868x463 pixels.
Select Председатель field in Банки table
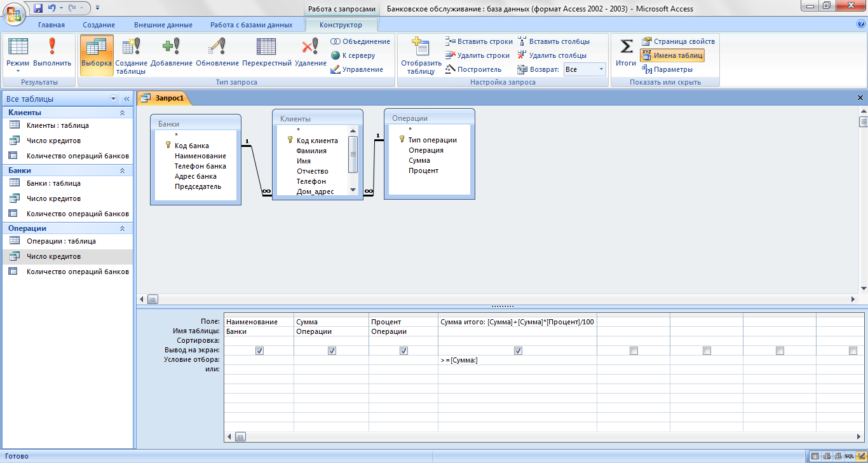pos(198,186)
